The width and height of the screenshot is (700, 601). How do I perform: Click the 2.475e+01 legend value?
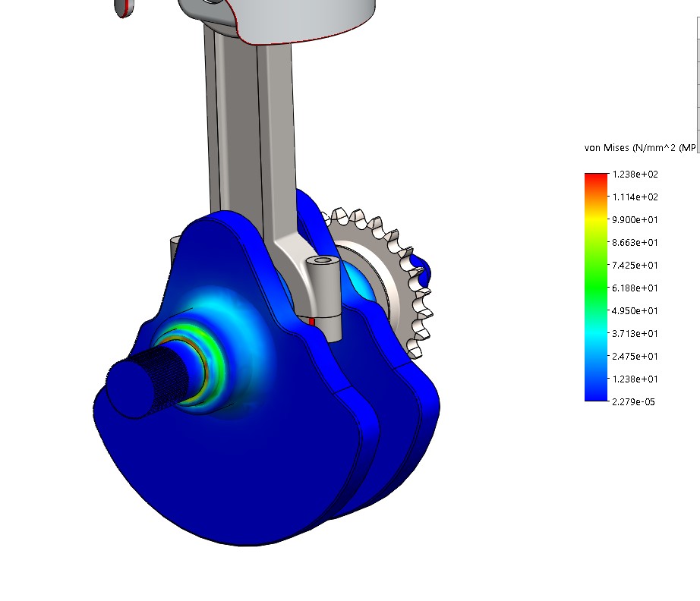coord(635,357)
